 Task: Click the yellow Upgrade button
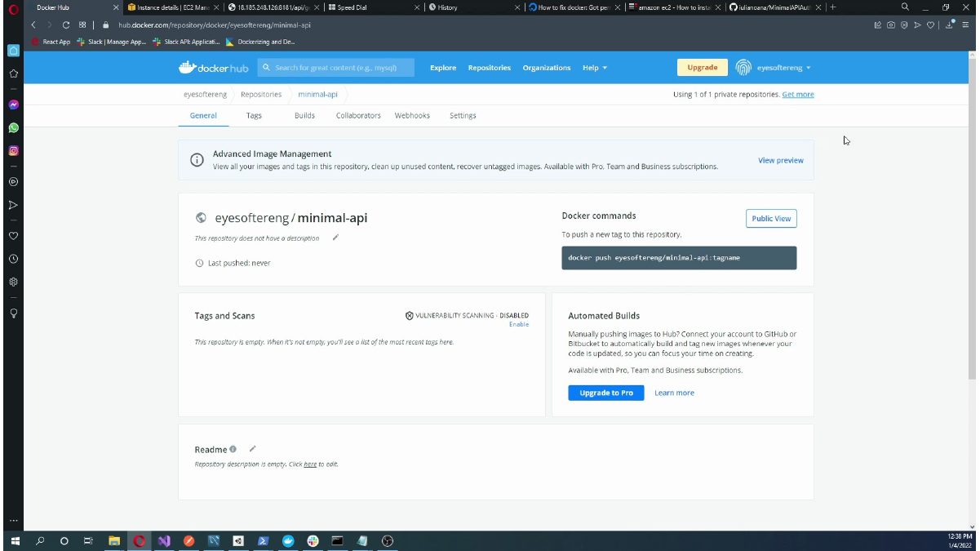[702, 68]
